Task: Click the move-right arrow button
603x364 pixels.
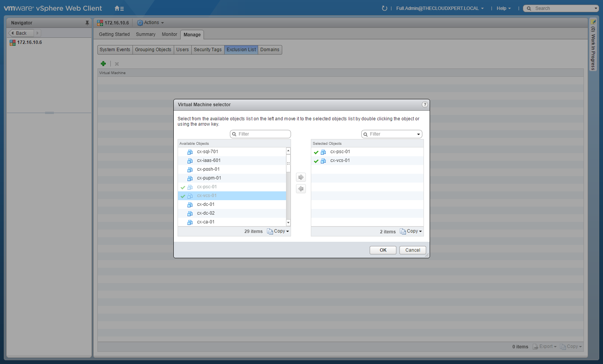Action: click(301, 177)
